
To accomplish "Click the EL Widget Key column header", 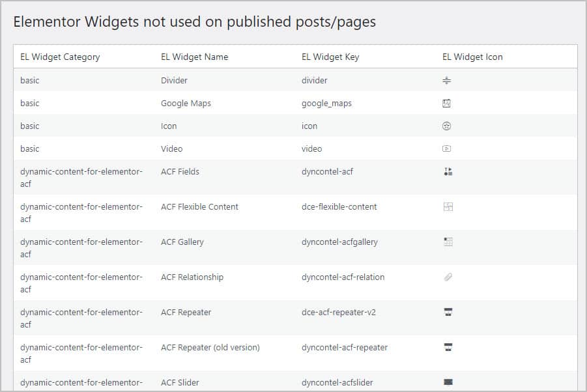I will 330,57.
